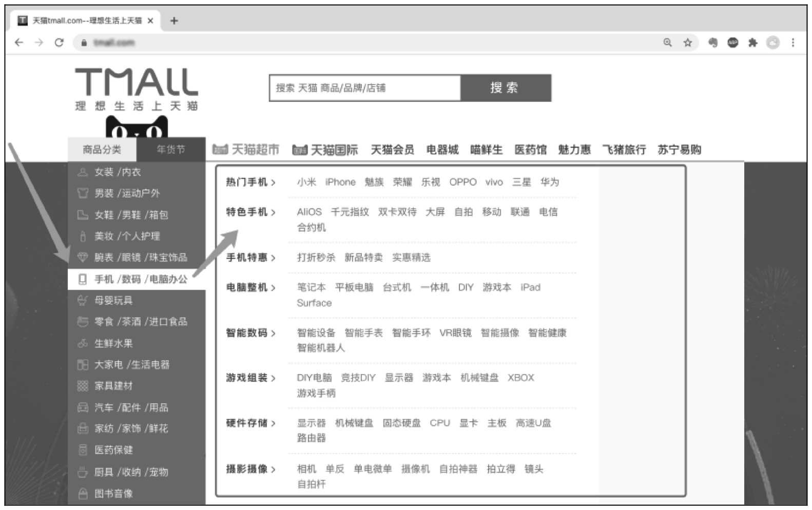Viewport: 812px width, 510px height.
Task: Open the CPU link under 硬件存储
Action: pyautogui.click(x=440, y=423)
